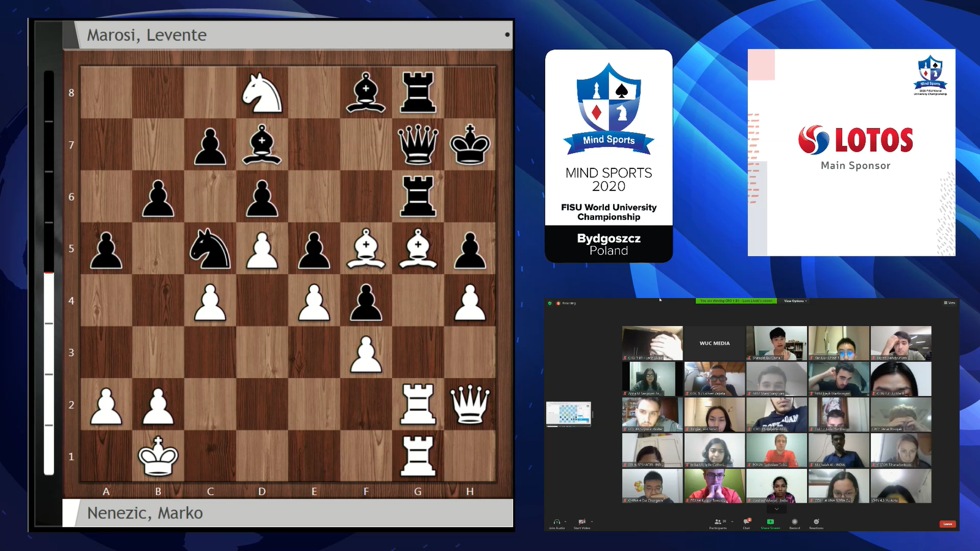Click white queen on h2
980x551 pixels.
point(470,405)
